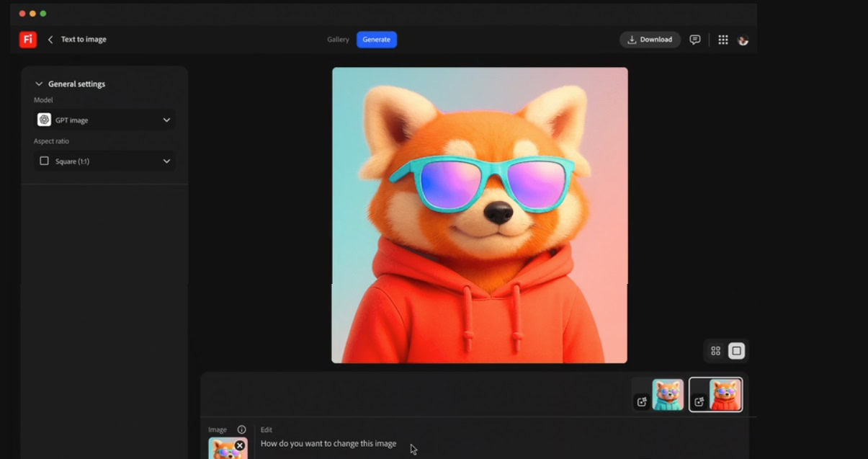Viewport: 868px width, 459px height.
Task: Switch to single image view
Action: 735,351
